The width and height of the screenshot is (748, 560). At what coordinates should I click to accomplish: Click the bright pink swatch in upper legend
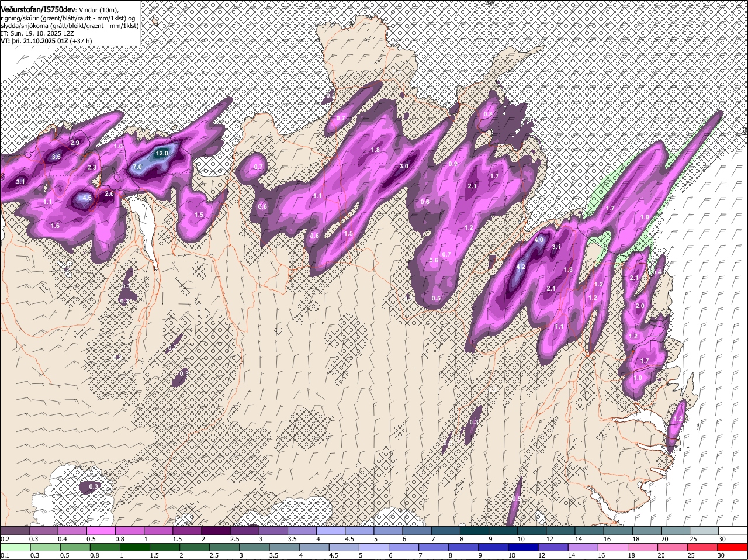click(101, 531)
